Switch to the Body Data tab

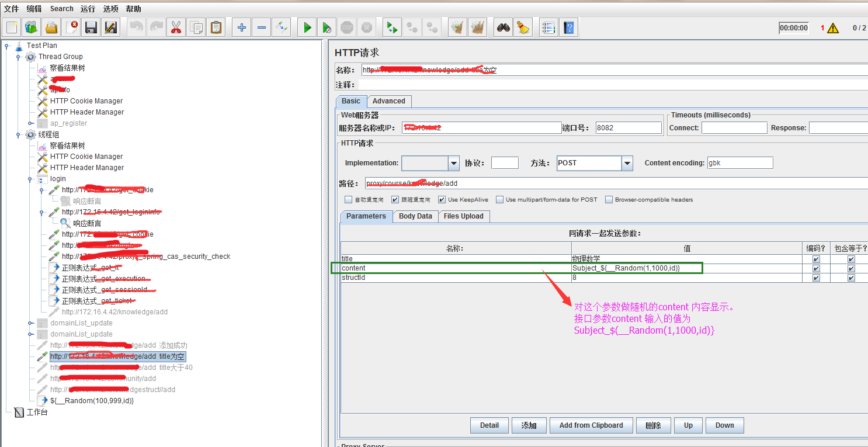(415, 216)
